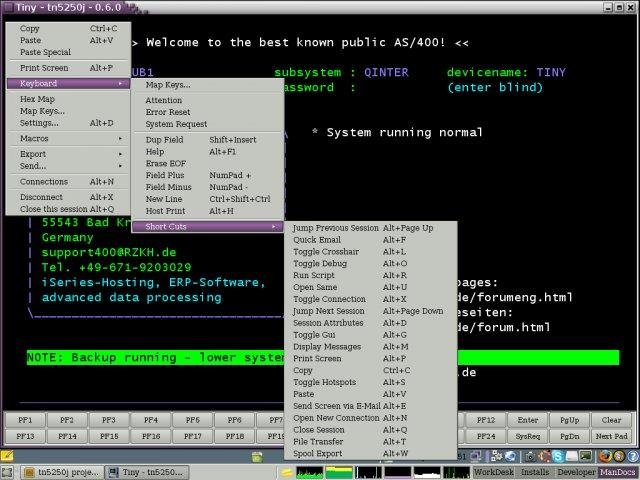Image resolution: width=640 pixels, height=480 pixels.
Task: Select Toggle Crosshair shortcut
Action: (370, 252)
